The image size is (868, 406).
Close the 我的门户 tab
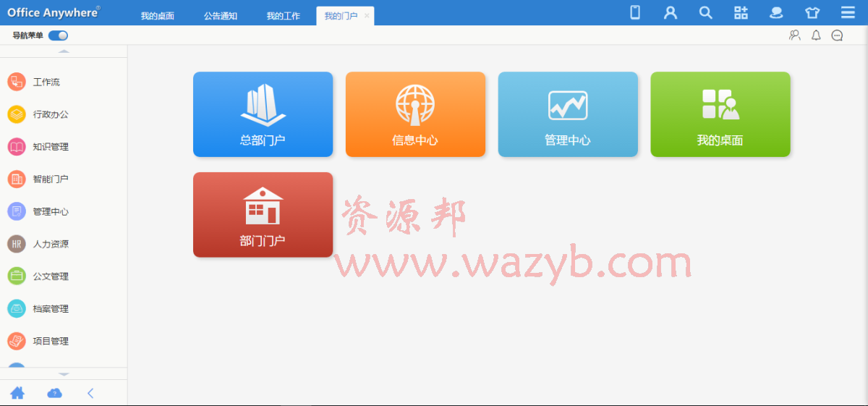367,16
